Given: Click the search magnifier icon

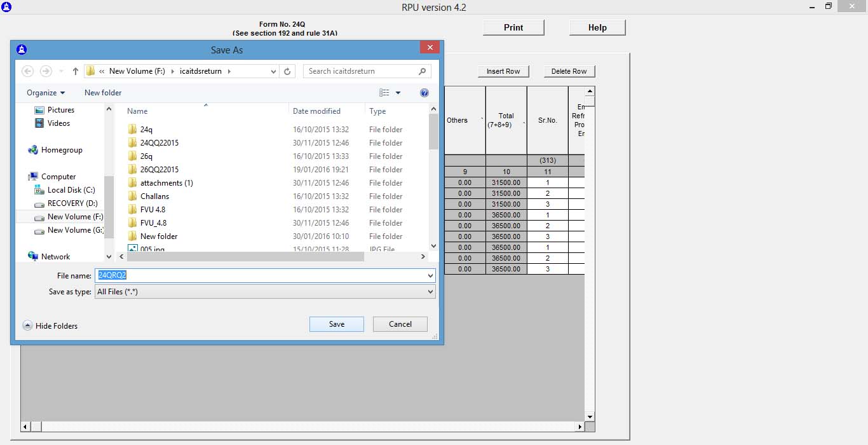Looking at the screenshot, I should click(x=422, y=71).
